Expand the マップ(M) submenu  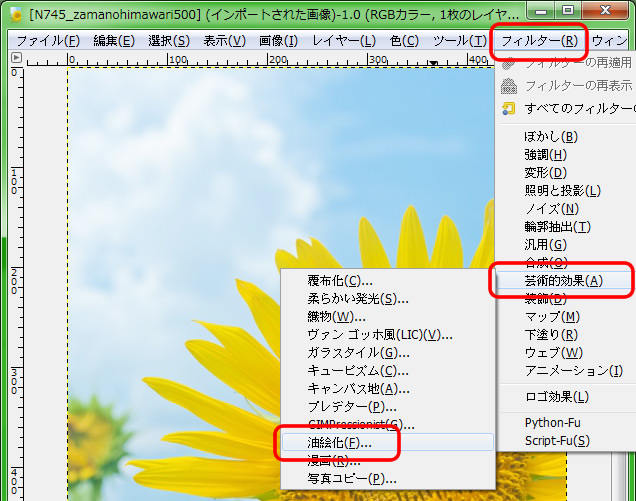pos(567,317)
